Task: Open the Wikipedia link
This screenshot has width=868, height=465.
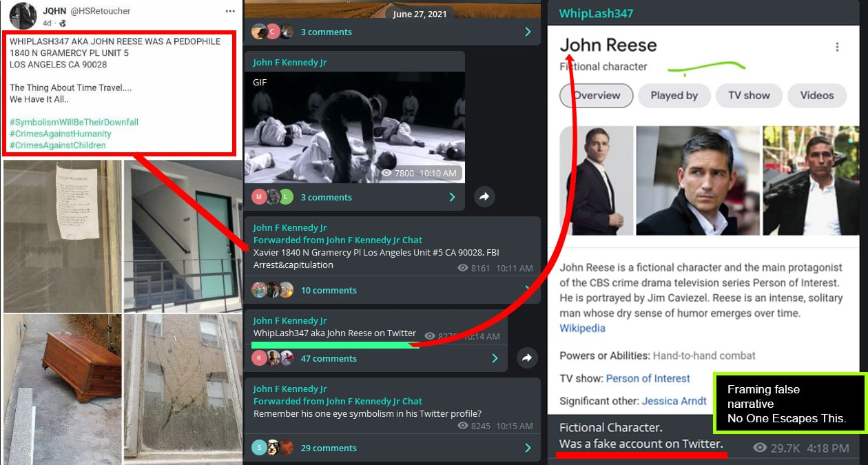Action: (582, 328)
